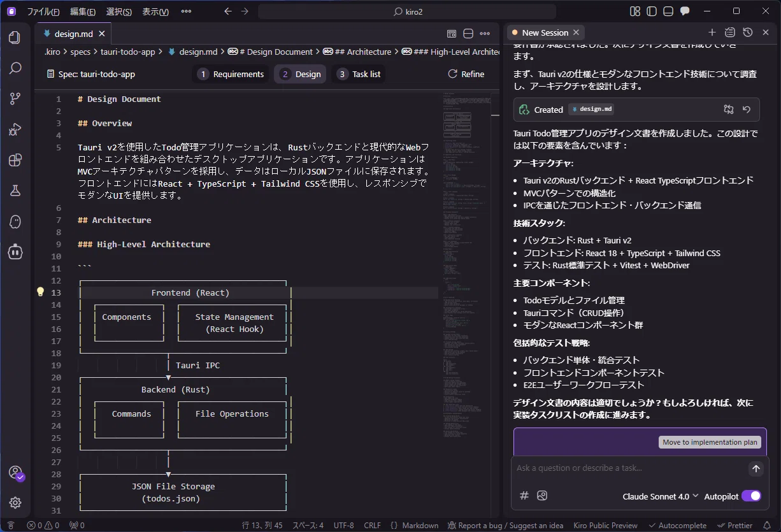Click the design.md file chip in Created card
The image size is (781, 532).
coord(592,109)
